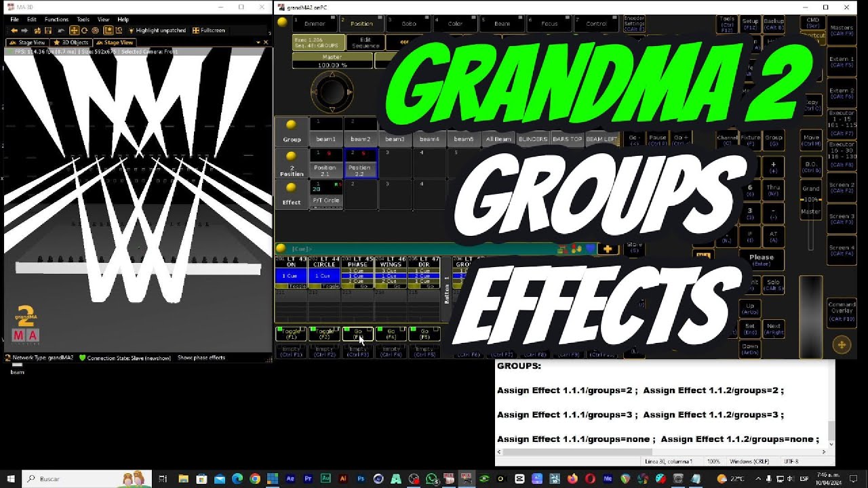Select the rotate tool icon in MA 3D toolbar
This screenshot has height=488, width=868.
coord(84,30)
